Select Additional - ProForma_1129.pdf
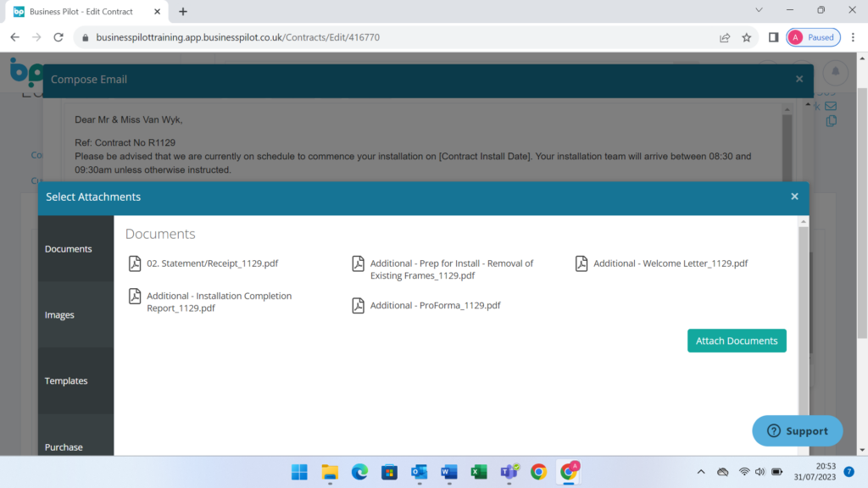This screenshot has height=488, width=868. tap(435, 305)
